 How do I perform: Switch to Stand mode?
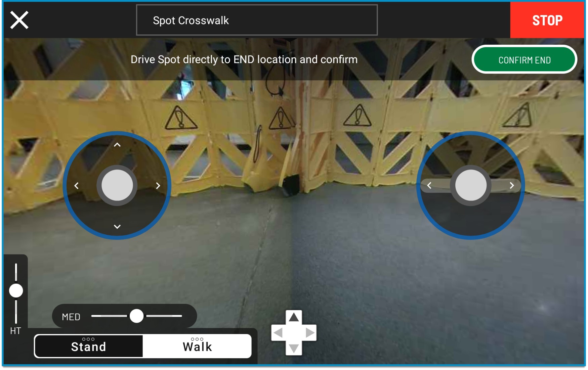(x=89, y=346)
